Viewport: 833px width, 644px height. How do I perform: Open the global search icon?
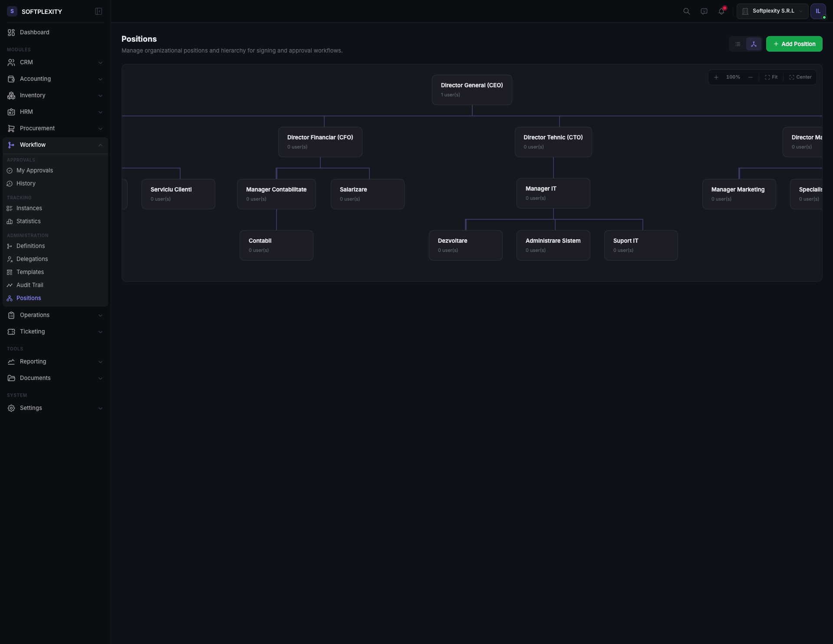click(686, 11)
